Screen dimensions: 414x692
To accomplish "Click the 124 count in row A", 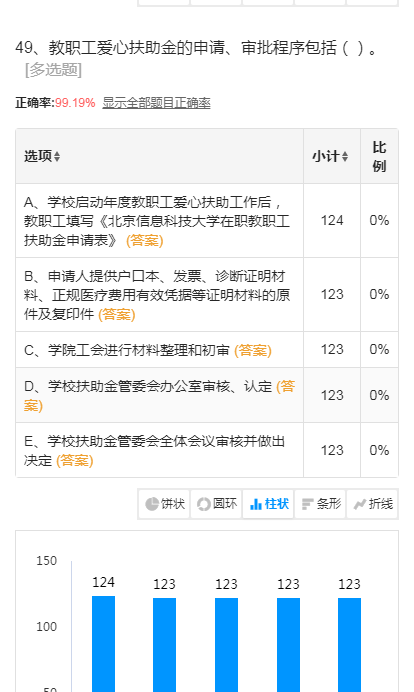I will (x=332, y=220).
